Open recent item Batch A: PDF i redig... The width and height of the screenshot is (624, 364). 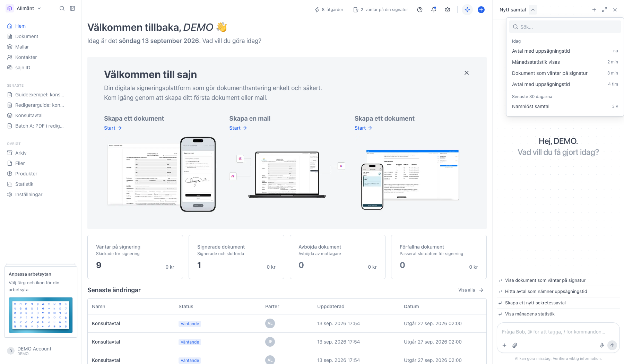[x=41, y=126]
